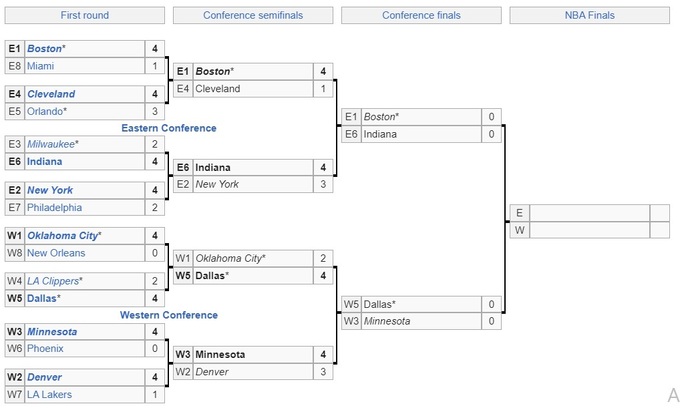Click the Conference finals column header

pos(420,16)
